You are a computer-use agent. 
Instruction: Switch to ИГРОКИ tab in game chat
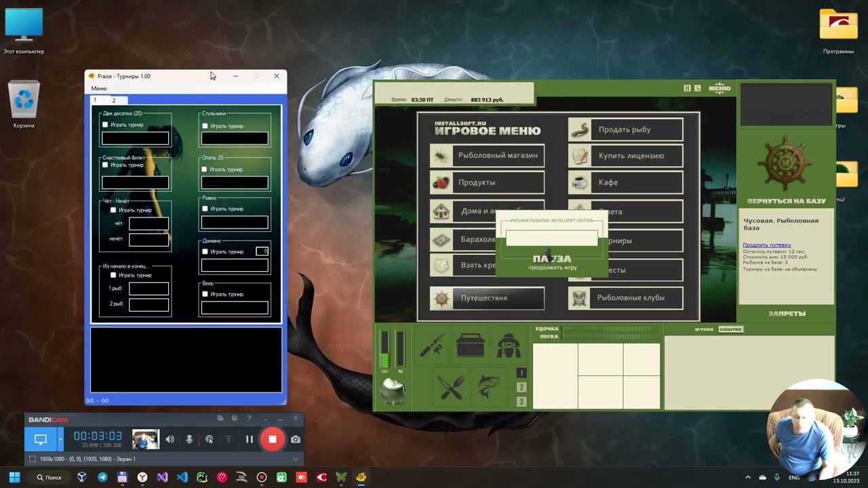[704, 329]
